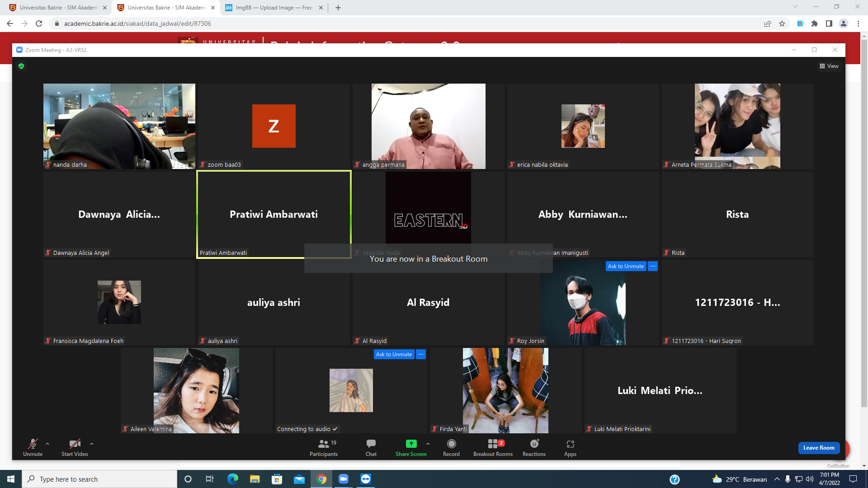Click the name label erica nabila oktavia
The height and width of the screenshot is (488, 868).
[542, 164]
